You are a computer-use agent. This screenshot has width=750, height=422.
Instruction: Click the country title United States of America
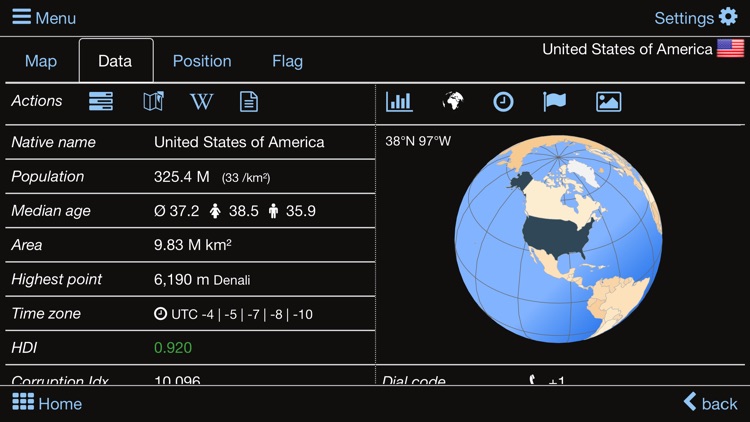point(627,49)
